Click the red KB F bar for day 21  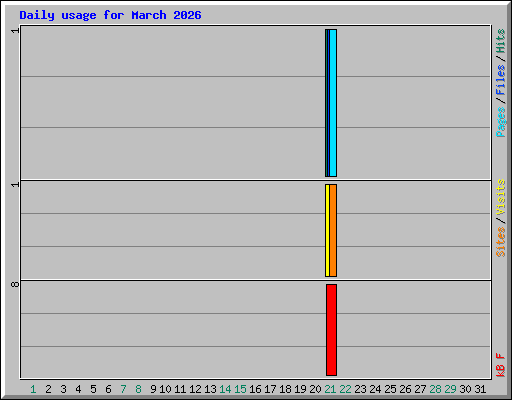click(x=331, y=330)
